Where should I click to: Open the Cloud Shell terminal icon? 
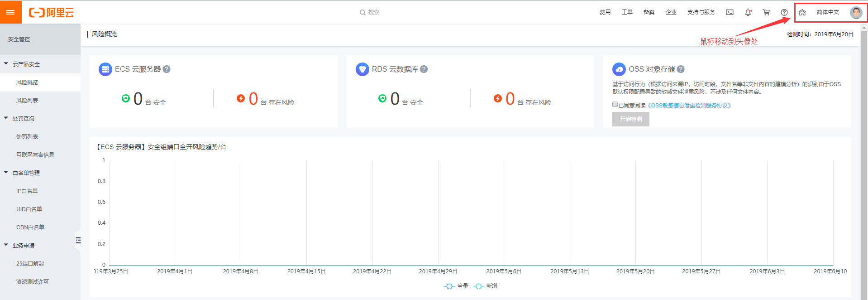[730, 12]
